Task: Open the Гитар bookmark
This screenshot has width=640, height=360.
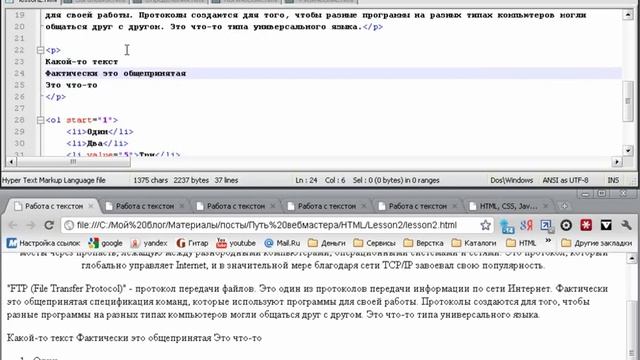Action: tap(192, 243)
